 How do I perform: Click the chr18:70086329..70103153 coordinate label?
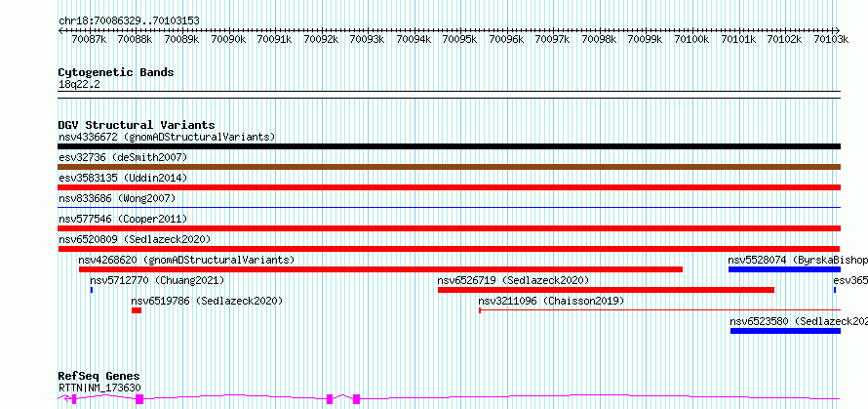[x=129, y=20]
